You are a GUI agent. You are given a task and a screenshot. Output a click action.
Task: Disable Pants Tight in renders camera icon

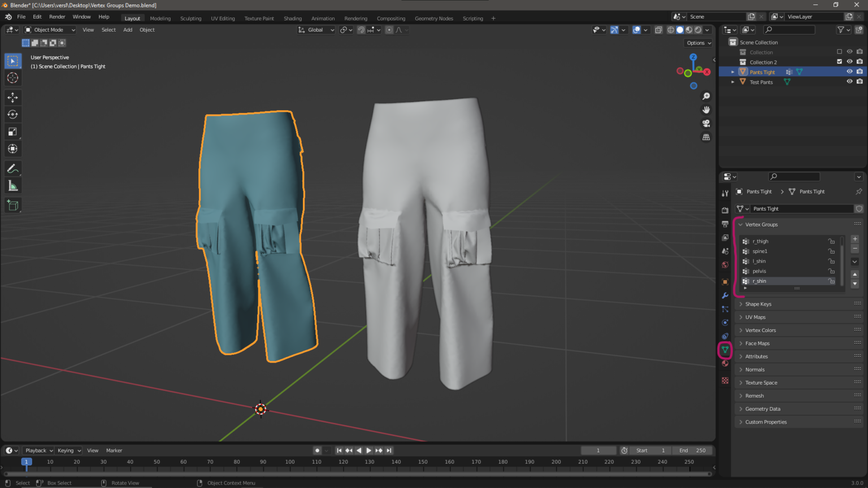click(860, 72)
